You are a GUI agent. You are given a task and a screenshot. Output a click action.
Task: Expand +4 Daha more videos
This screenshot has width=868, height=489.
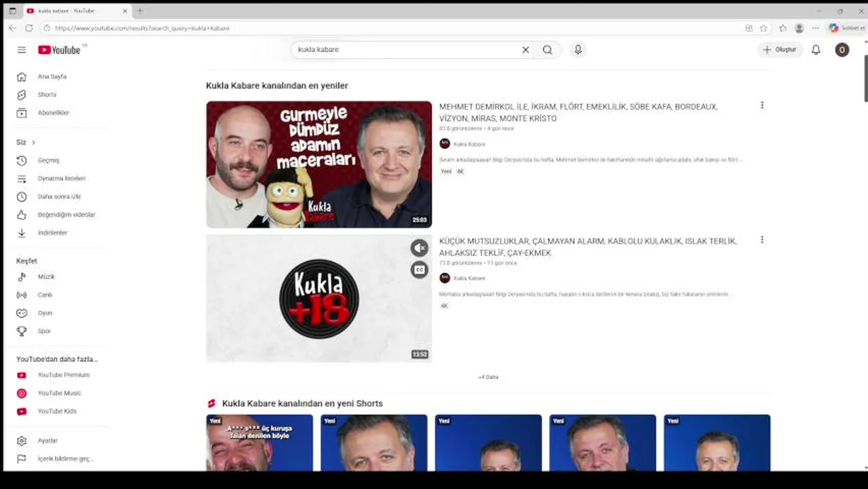488,377
